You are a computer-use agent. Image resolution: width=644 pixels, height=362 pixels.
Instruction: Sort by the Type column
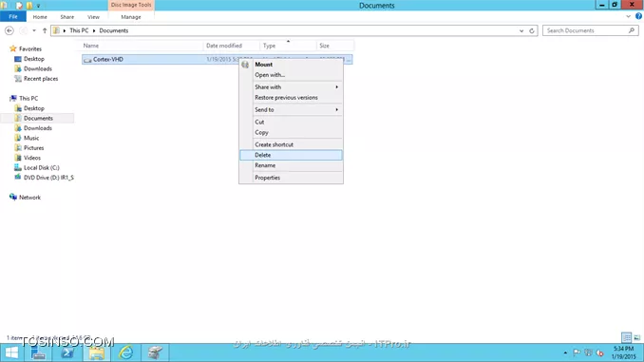pyautogui.click(x=288, y=46)
